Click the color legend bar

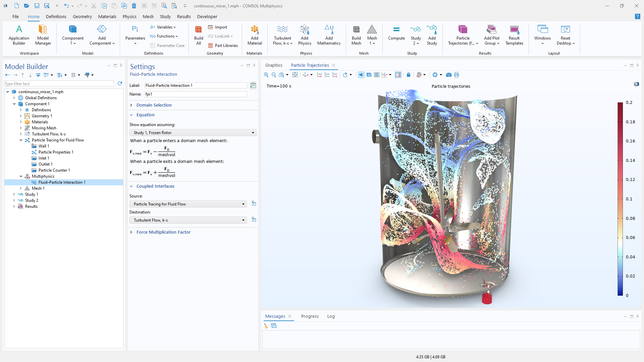(x=620, y=199)
